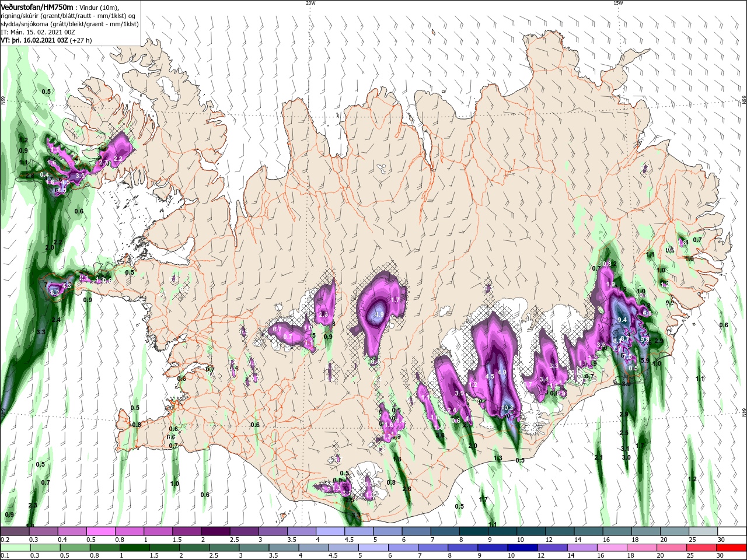Click valid time 'VT: þri. 16.02.2021 03Z'
The image size is (747, 560).
coord(35,41)
